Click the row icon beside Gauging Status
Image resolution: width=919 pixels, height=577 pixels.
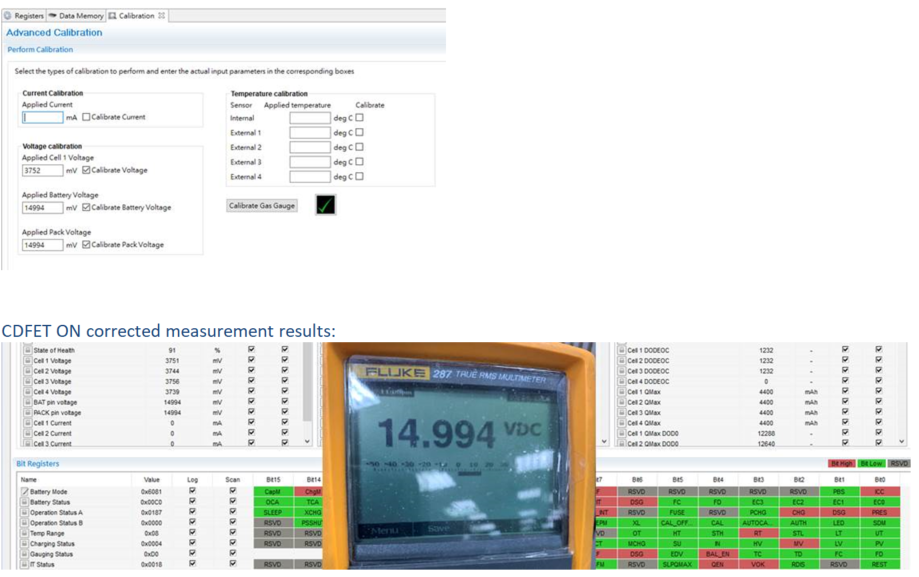point(25,554)
